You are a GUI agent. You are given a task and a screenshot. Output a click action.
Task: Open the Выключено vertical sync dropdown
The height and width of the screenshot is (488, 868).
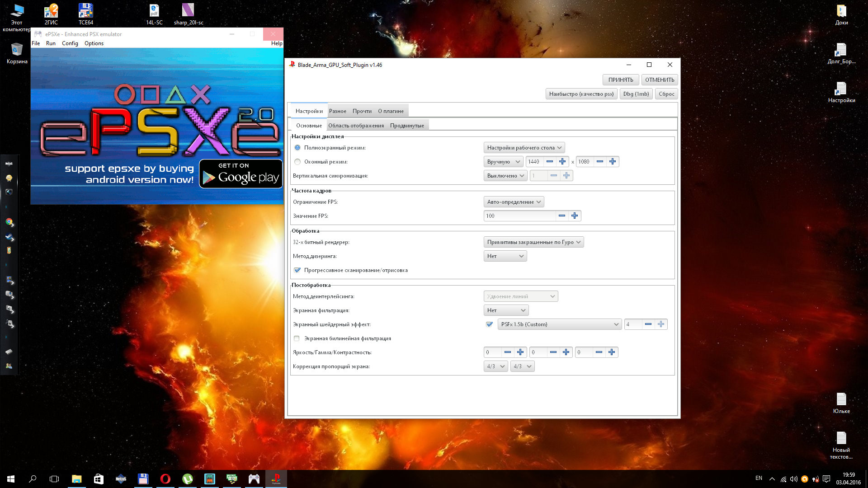pos(505,176)
